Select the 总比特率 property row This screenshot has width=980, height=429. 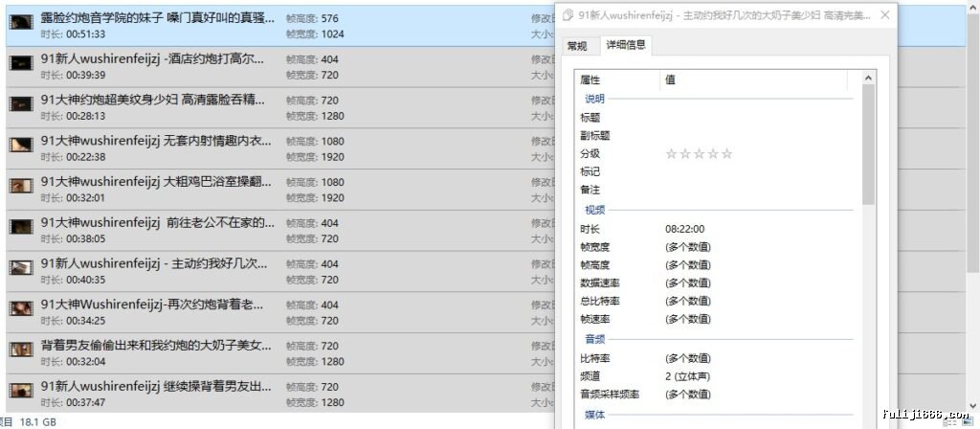(716, 302)
